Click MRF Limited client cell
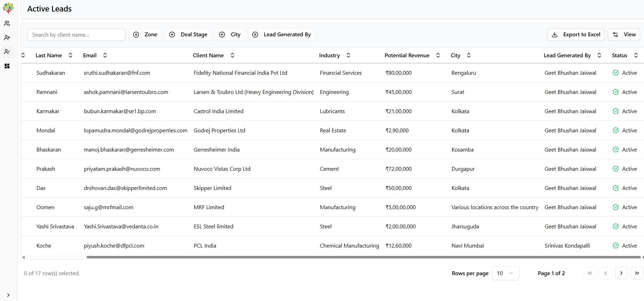Image resolution: width=644 pixels, height=301 pixels. point(209,207)
